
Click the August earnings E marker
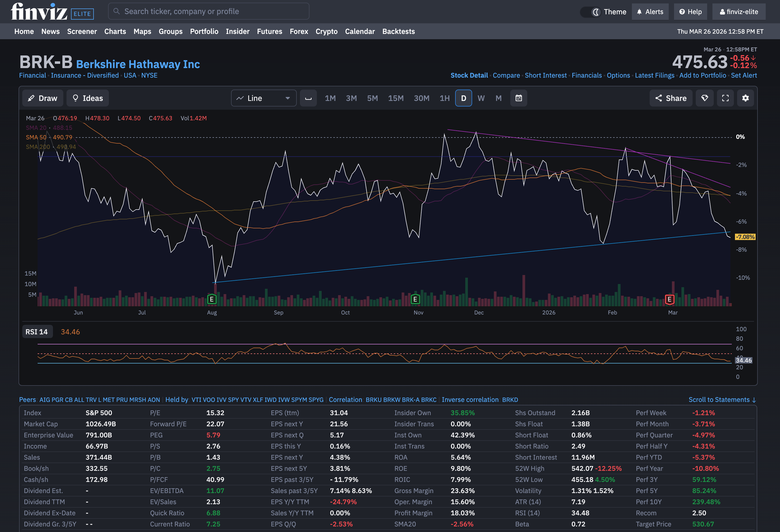click(211, 299)
